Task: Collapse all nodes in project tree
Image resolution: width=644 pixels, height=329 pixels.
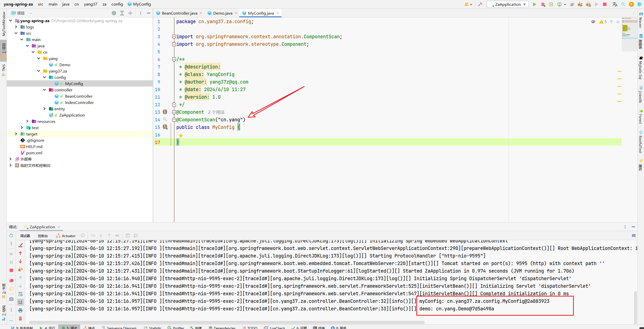Action: click(130, 13)
